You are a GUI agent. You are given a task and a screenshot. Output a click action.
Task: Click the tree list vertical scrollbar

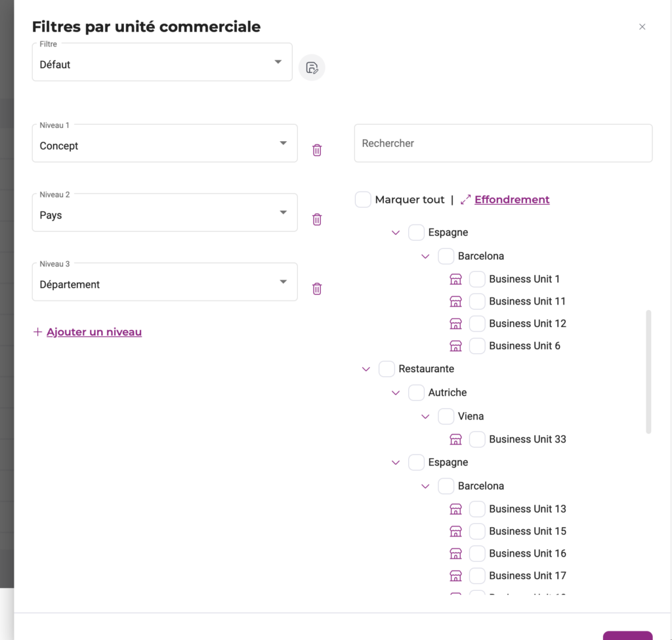pyautogui.click(x=648, y=372)
